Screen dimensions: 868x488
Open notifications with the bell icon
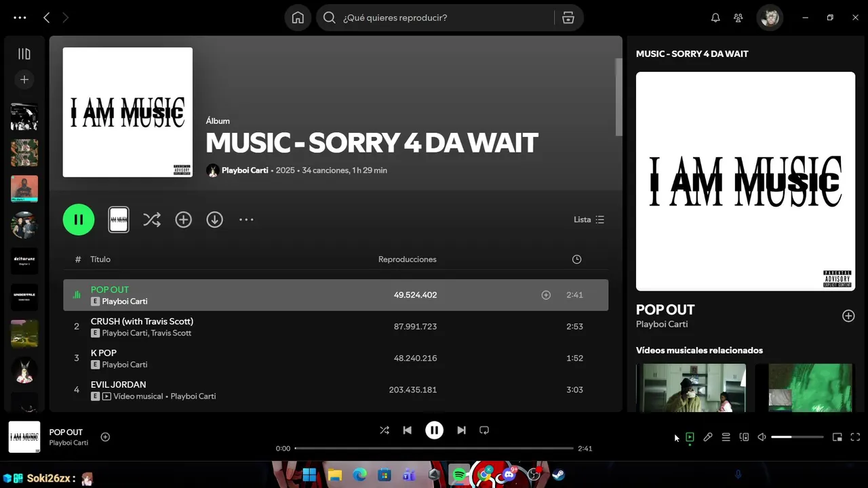pyautogui.click(x=715, y=18)
